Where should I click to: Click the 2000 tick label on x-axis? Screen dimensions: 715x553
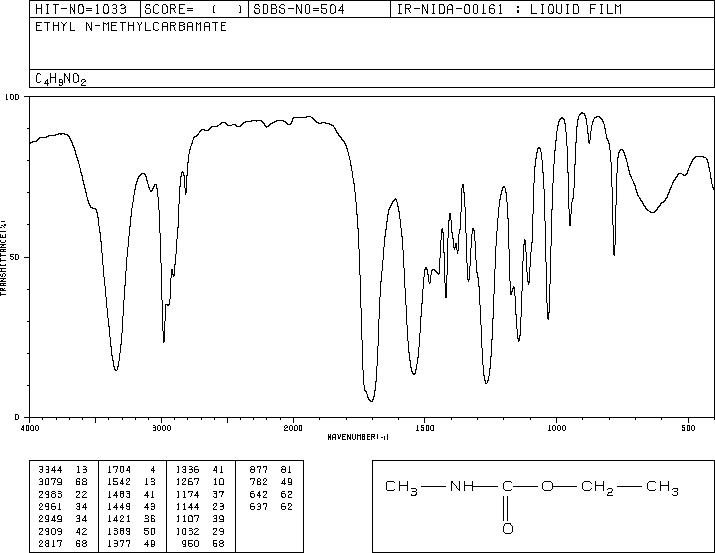(293, 428)
